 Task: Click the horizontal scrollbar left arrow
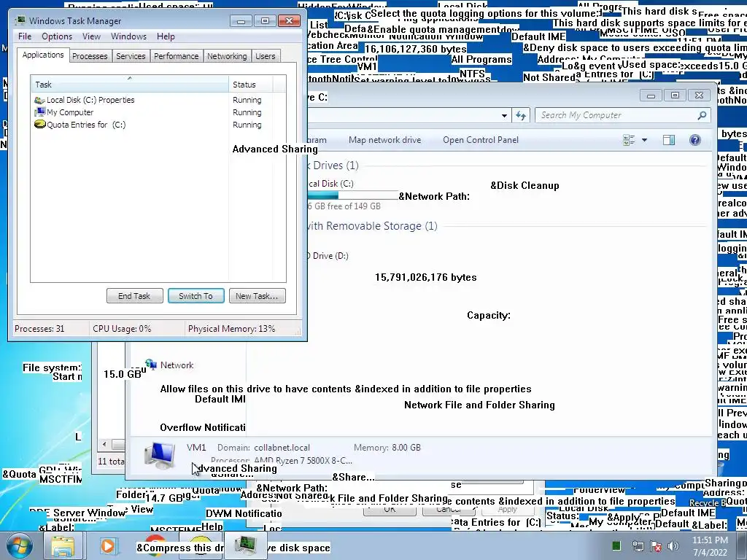[104, 444]
